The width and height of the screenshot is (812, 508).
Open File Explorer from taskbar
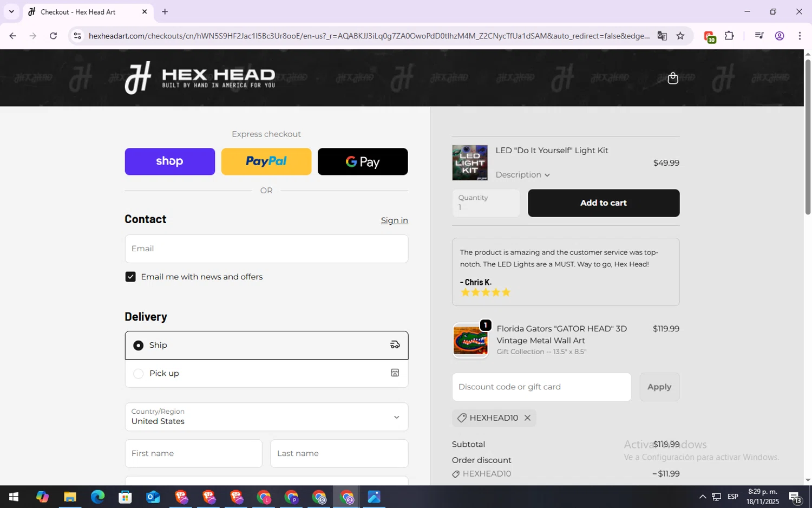click(x=70, y=497)
